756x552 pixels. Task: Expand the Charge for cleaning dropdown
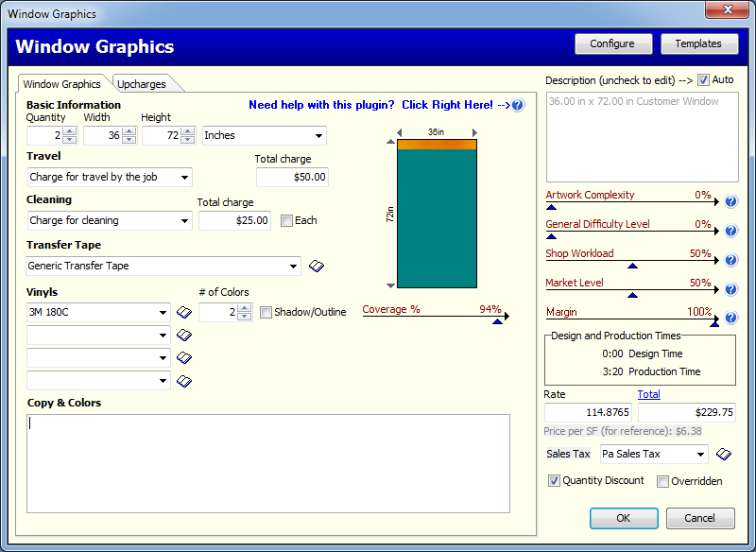110,220
